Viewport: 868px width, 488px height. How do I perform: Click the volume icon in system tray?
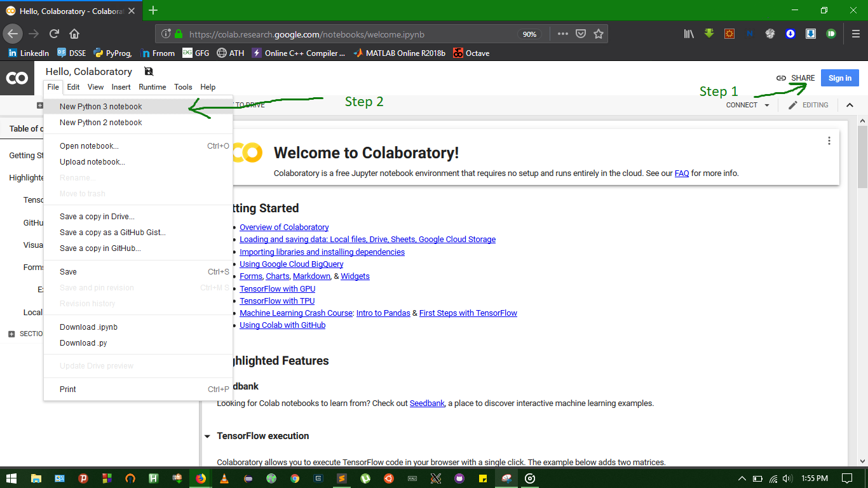(787, 478)
